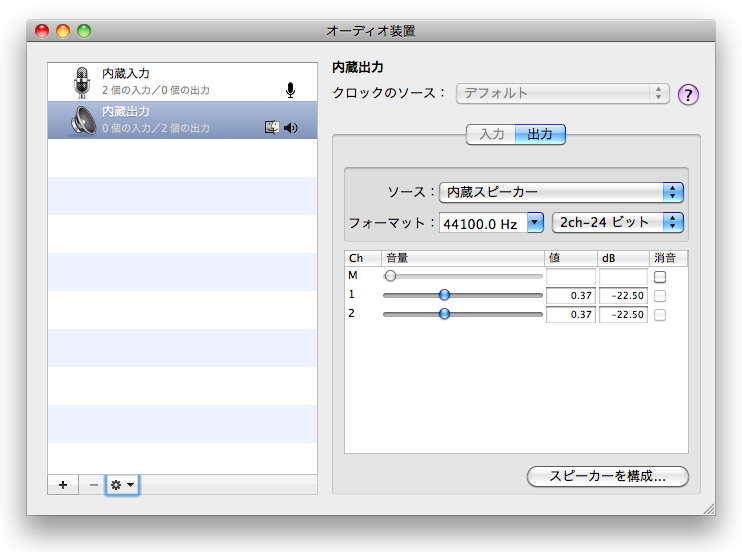Viewport: 742px width, 552px height.
Task: Select the 出力 tab
Action: click(x=540, y=134)
